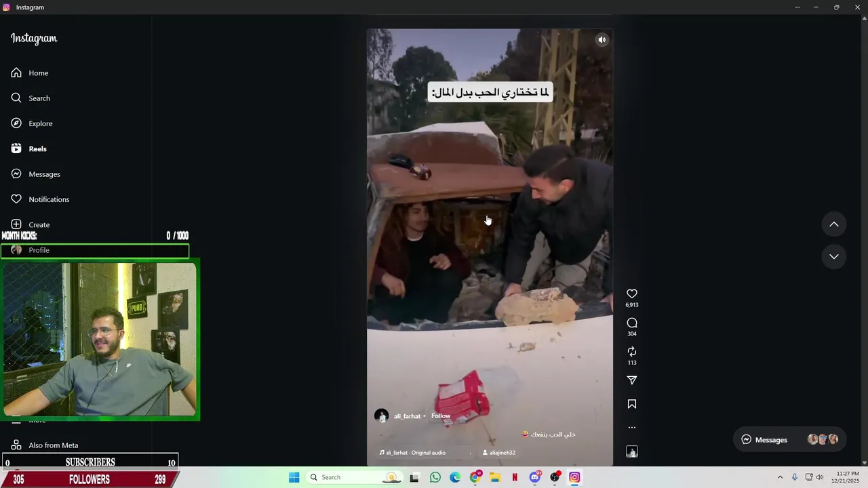Save the reel with the bookmark icon
Image resolution: width=868 pixels, height=488 pixels.
coord(632,404)
